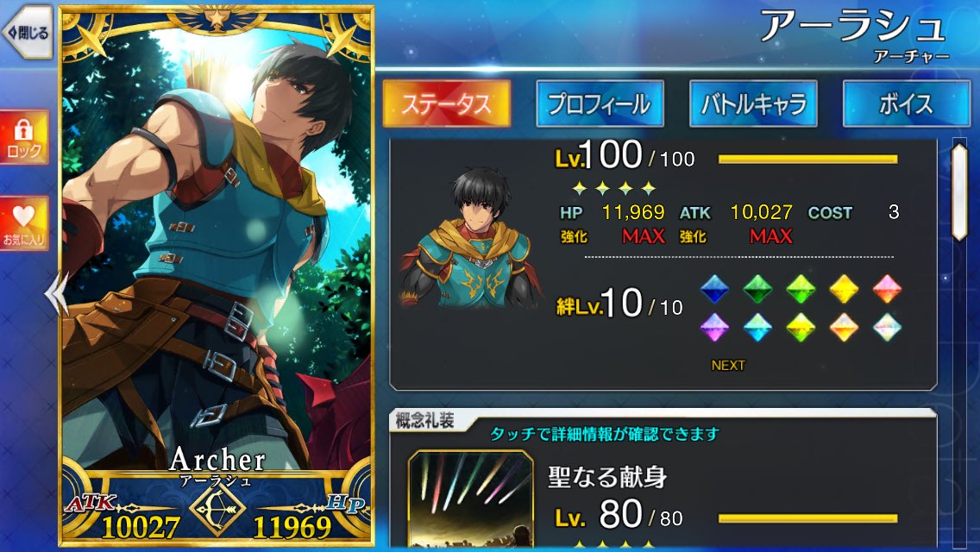Click the dark green bond crystal
Screen dimensions: 980x552
757,290
